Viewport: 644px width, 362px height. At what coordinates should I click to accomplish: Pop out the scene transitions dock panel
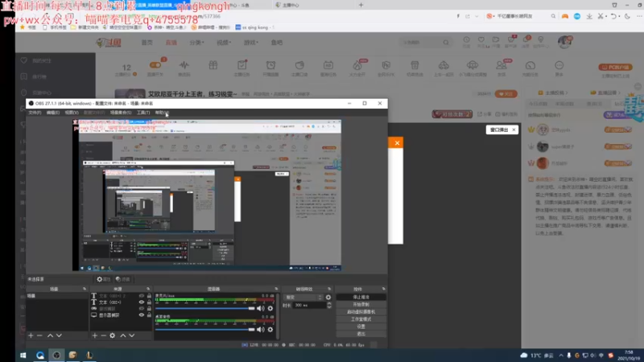pyautogui.click(x=329, y=289)
